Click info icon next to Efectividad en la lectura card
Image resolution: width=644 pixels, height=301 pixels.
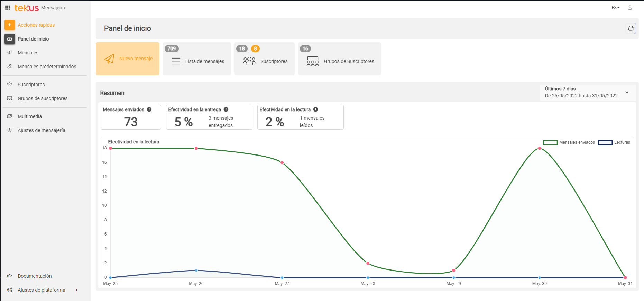[x=315, y=109]
